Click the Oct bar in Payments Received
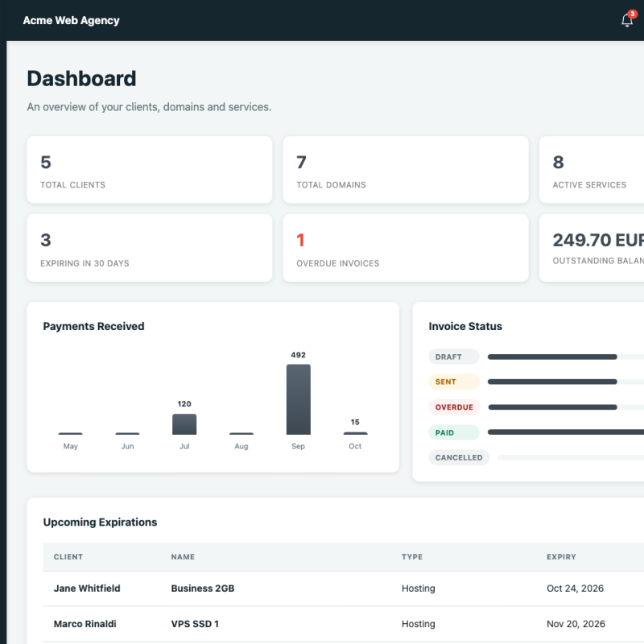The image size is (644, 644). click(x=355, y=433)
